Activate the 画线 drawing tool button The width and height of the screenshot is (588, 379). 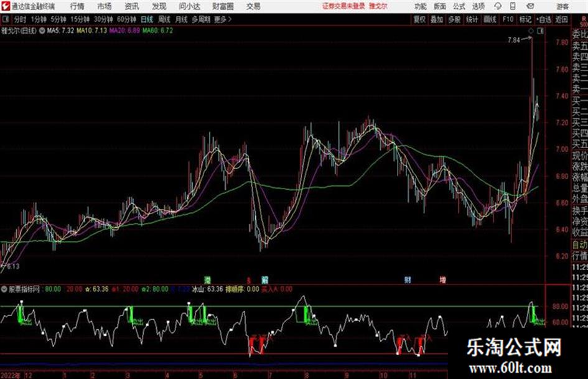tap(490, 19)
